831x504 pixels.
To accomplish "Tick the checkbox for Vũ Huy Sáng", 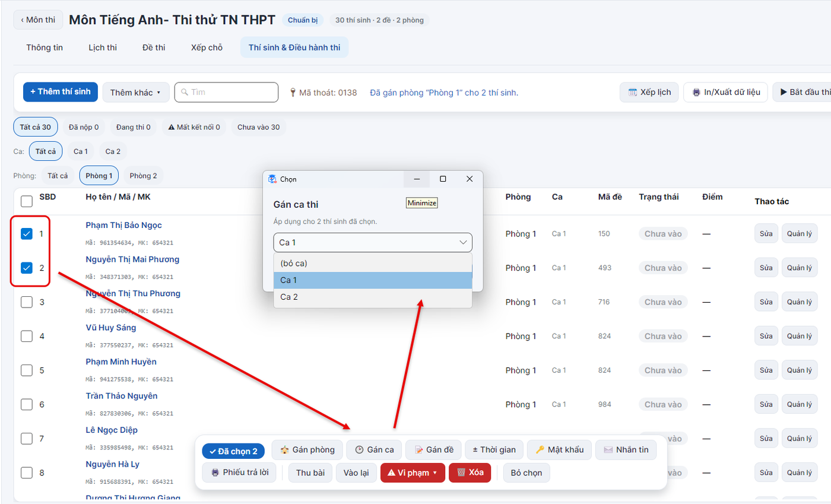I will coord(27,336).
